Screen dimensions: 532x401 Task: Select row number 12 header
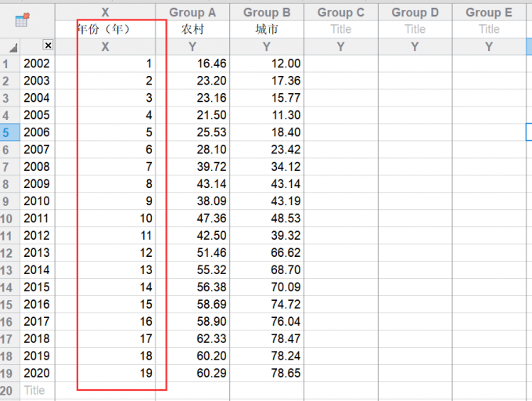click(8, 252)
